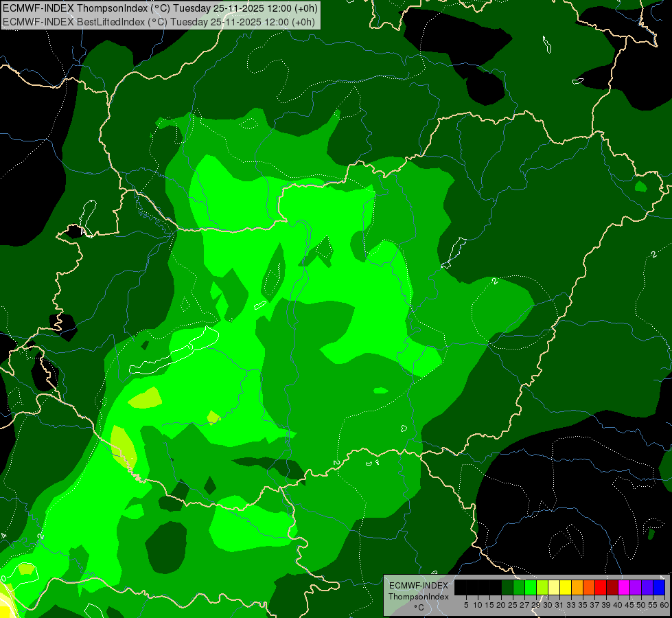
Task: Click the BestLiftedIndex title line at top
Action: pos(159,22)
